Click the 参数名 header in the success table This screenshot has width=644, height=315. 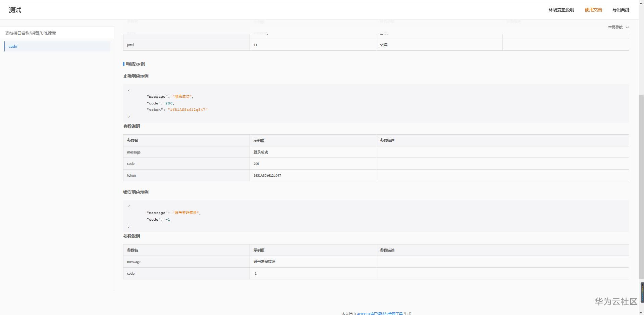point(186,140)
